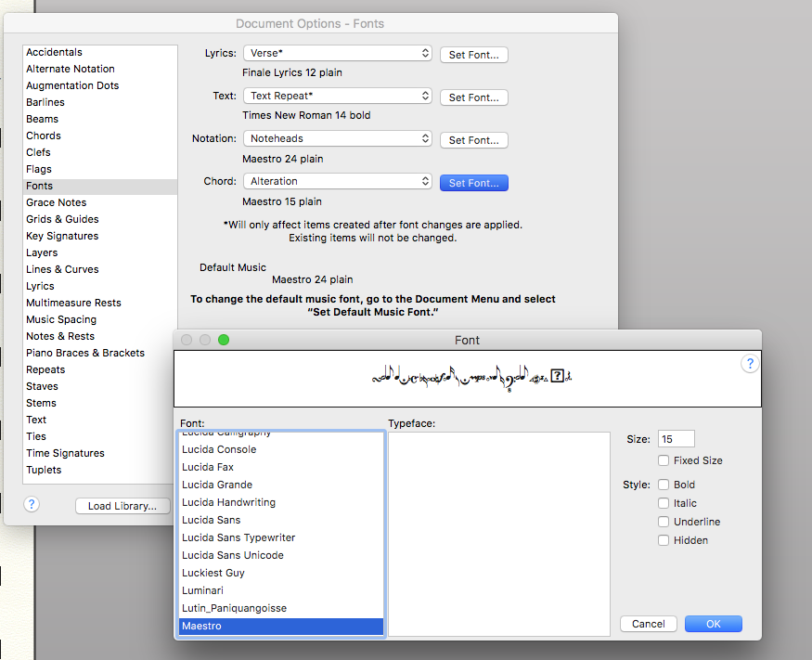Click OK to confirm font selection

click(x=713, y=624)
